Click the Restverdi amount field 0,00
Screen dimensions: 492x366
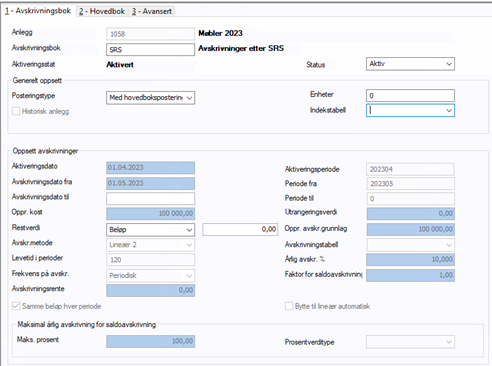(x=240, y=229)
